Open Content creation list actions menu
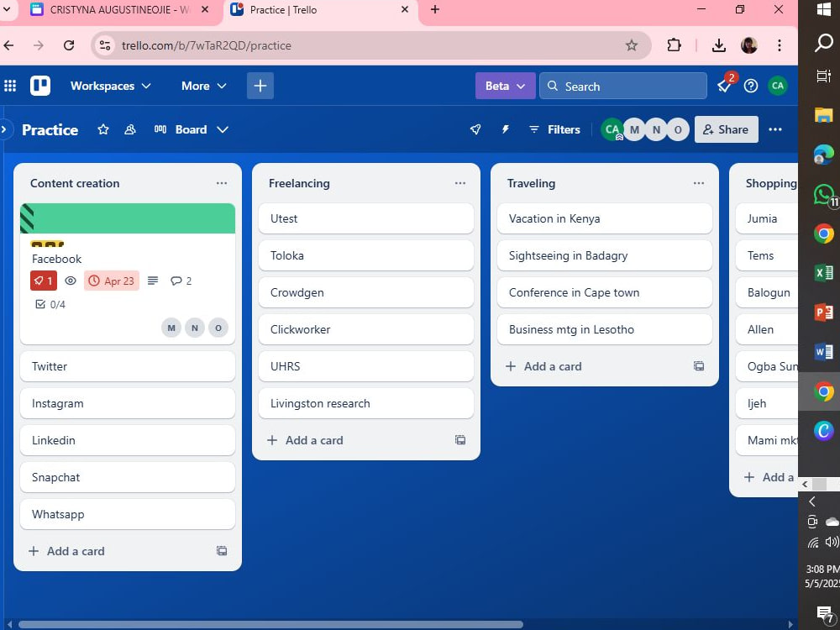Viewport: 840px width, 630px height. pos(222,183)
